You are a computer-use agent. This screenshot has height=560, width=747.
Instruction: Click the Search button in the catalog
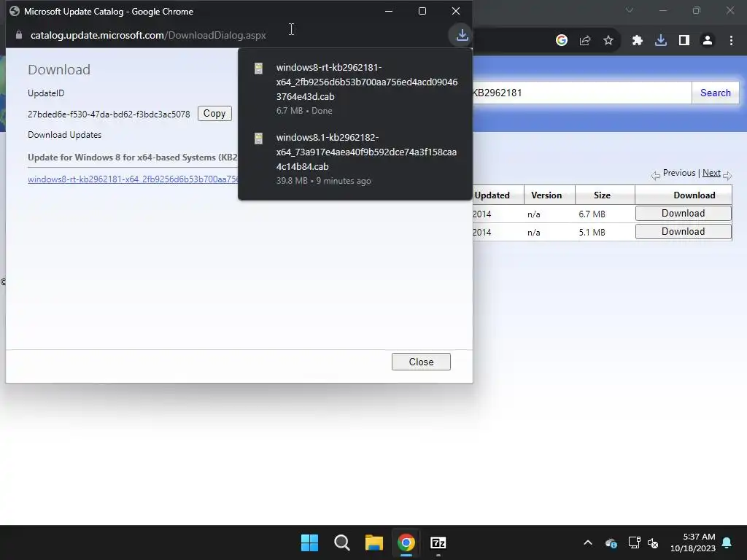coord(715,93)
